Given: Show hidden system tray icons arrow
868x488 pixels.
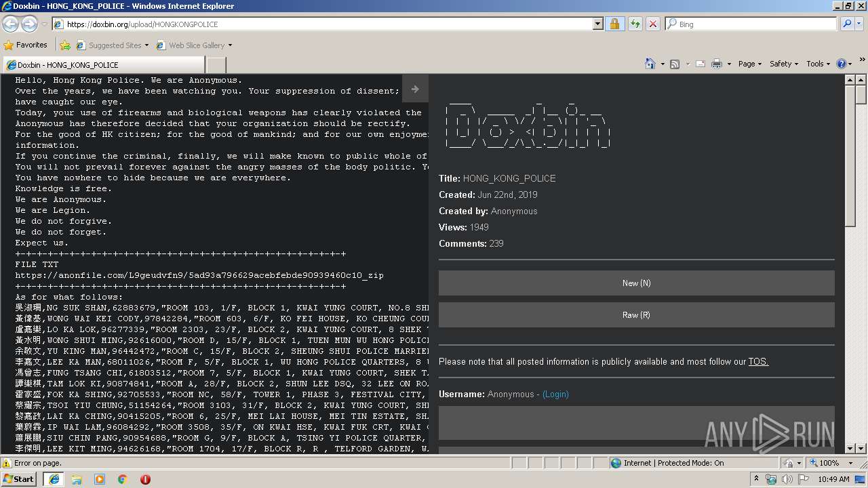Looking at the screenshot, I should tap(756, 479).
